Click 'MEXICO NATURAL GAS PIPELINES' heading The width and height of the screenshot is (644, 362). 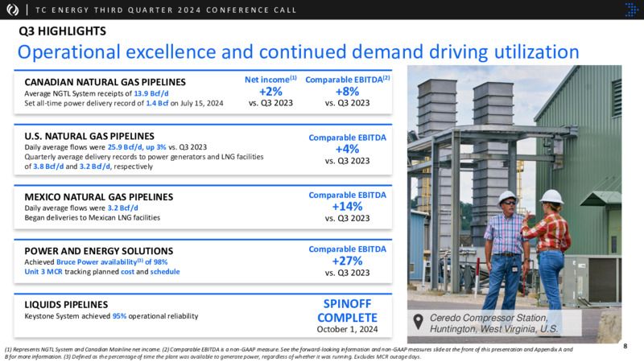coord(99,197)
